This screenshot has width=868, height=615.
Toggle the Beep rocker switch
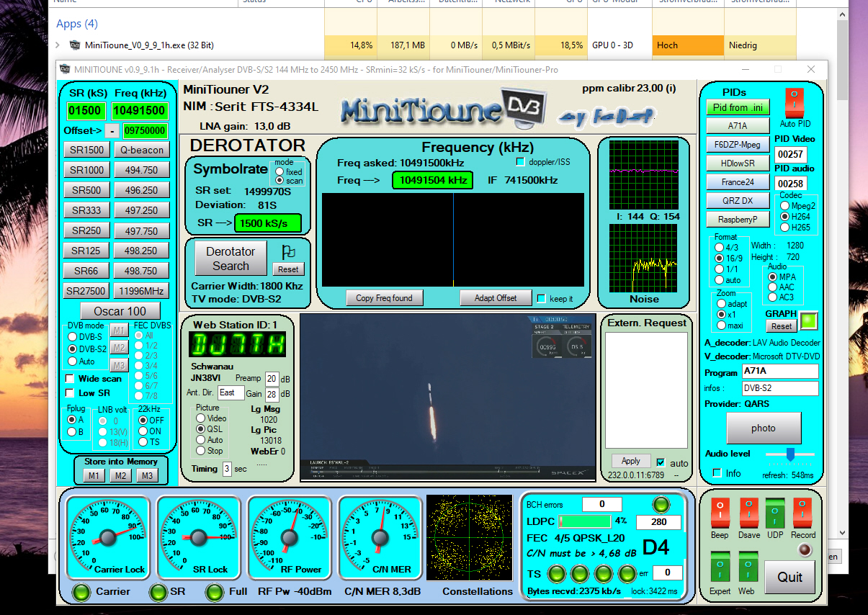tap(720, 513)
